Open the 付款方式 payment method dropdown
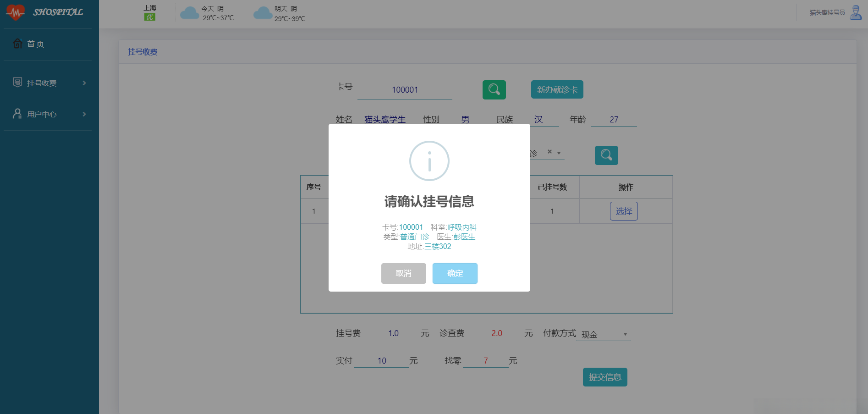868x414 pixels. tap(604, 335)
